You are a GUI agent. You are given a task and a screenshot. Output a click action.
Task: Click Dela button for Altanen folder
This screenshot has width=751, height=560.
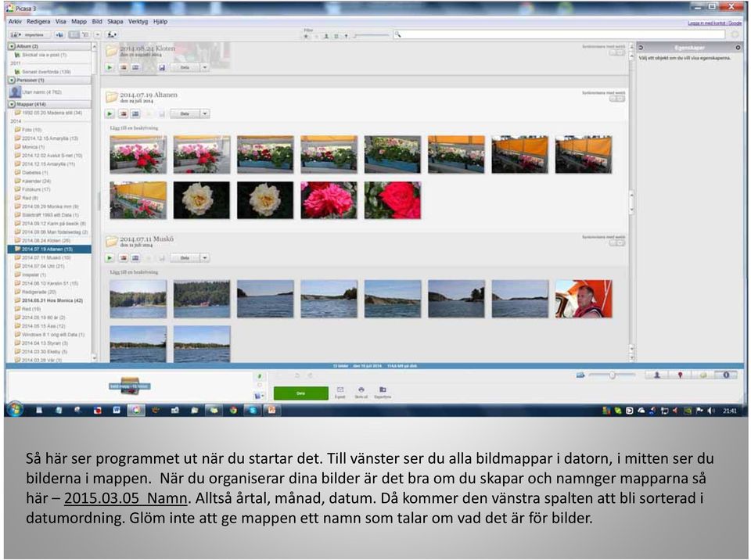pyautogui.click(x=185, y=114)
